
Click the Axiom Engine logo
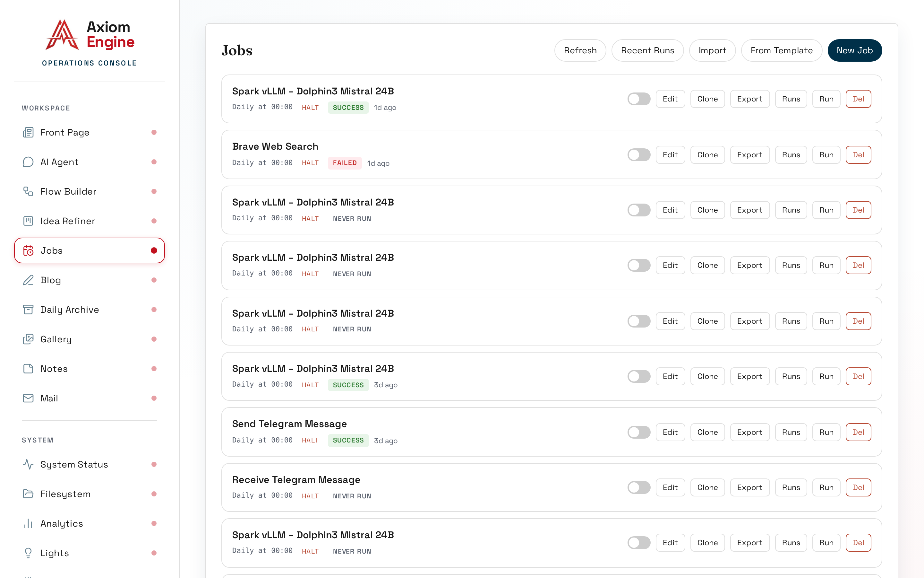pos(90,35)
